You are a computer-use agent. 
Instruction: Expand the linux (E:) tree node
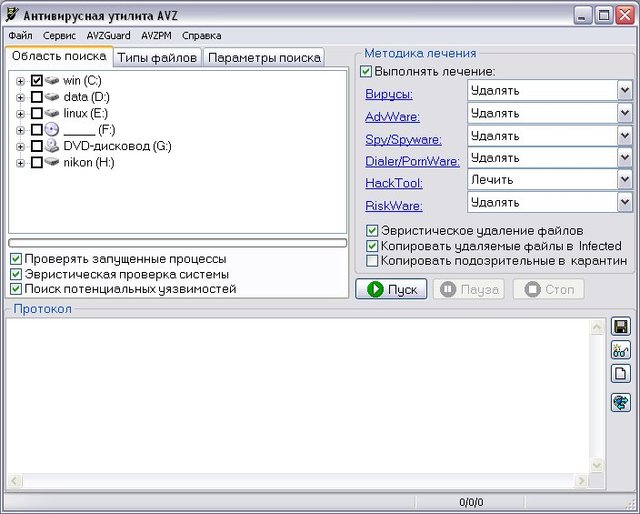click(x=20, y=113)
